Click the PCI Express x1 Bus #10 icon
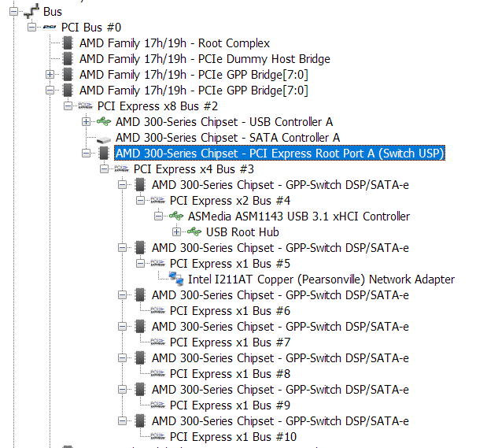Screen dimensions: 487x448 pyautogui.click(x=158, y=436)
